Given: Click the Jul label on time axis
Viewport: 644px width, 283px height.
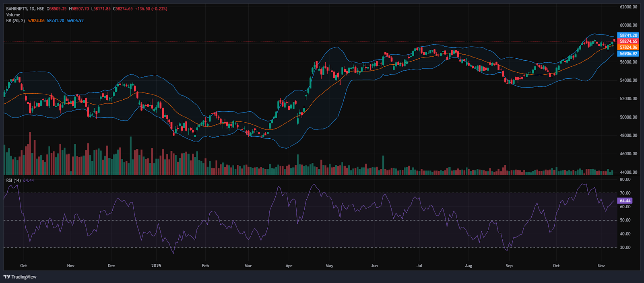Looking at the screenshot, I should coord(419,266).
